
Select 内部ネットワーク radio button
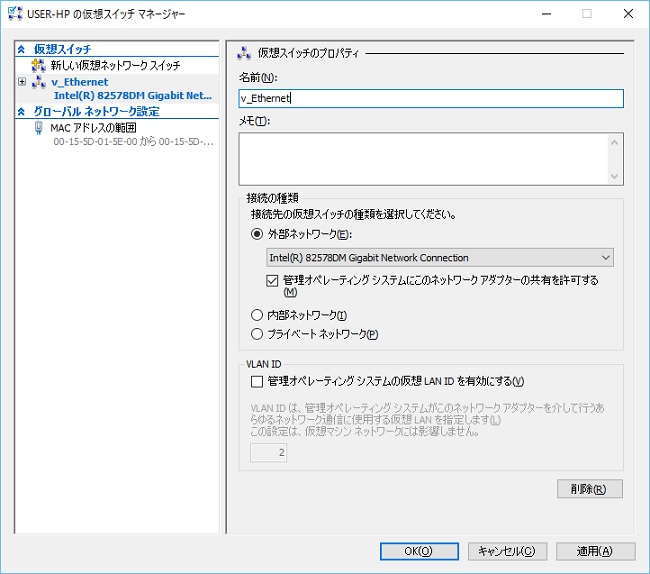point(257,315)
